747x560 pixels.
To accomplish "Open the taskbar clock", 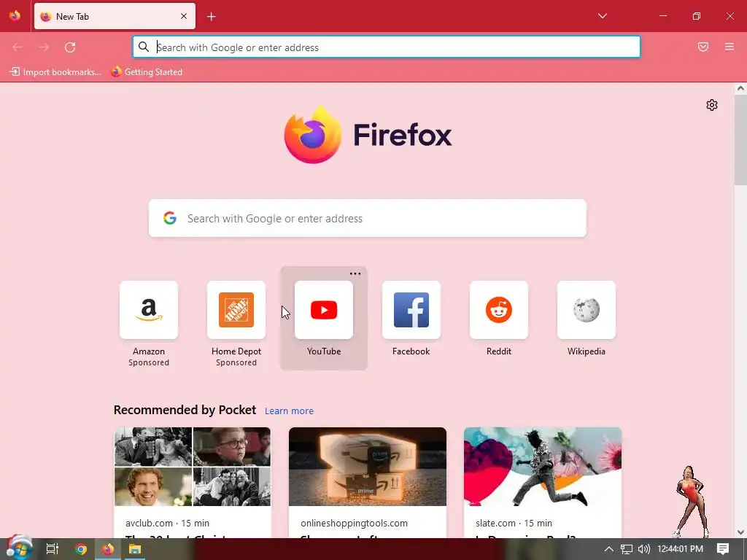I will (x=681, y=549).
